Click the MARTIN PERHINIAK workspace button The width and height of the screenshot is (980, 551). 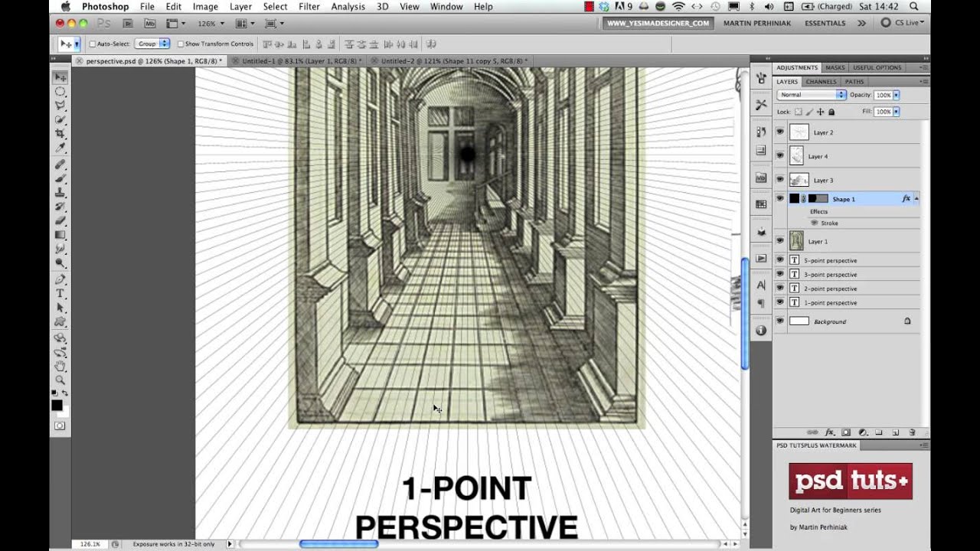759,24
